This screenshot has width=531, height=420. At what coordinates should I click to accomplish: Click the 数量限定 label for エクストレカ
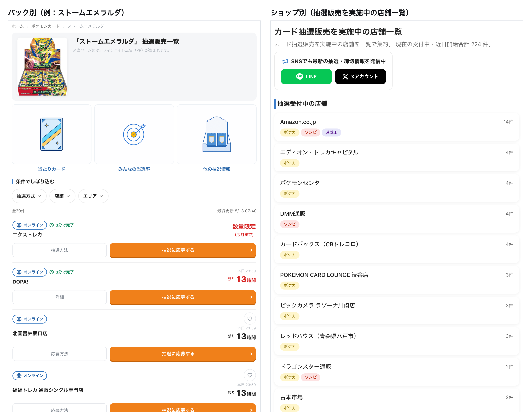tap(244, 227)
